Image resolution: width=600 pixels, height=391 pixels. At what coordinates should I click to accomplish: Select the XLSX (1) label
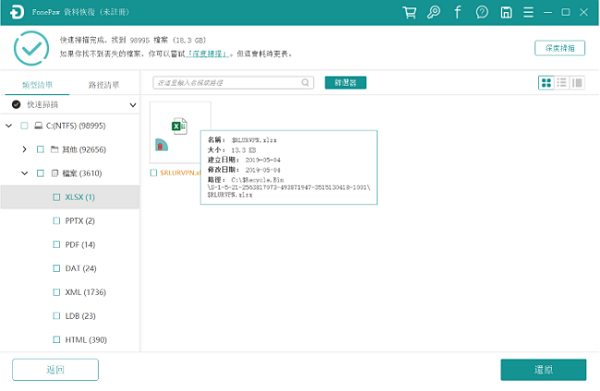(80, 197)
